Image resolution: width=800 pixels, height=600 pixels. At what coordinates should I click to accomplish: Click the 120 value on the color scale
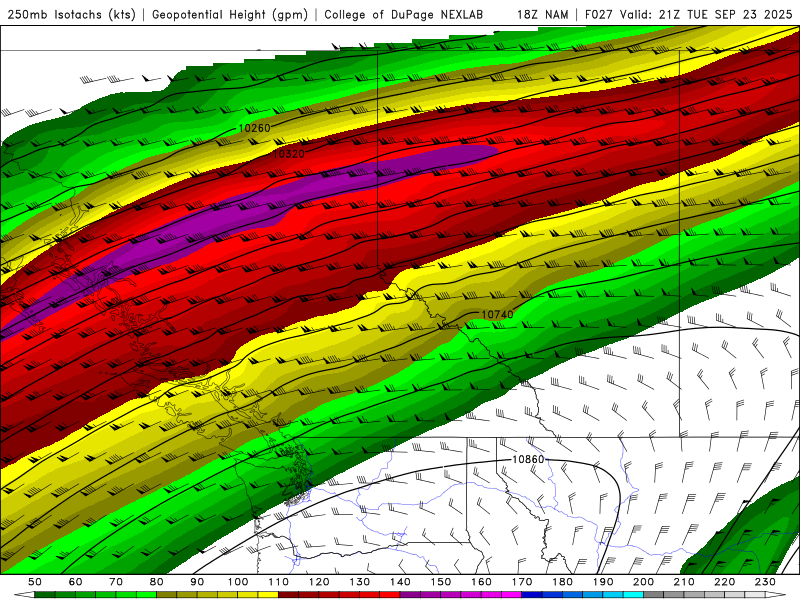click(x=319, y=582)
